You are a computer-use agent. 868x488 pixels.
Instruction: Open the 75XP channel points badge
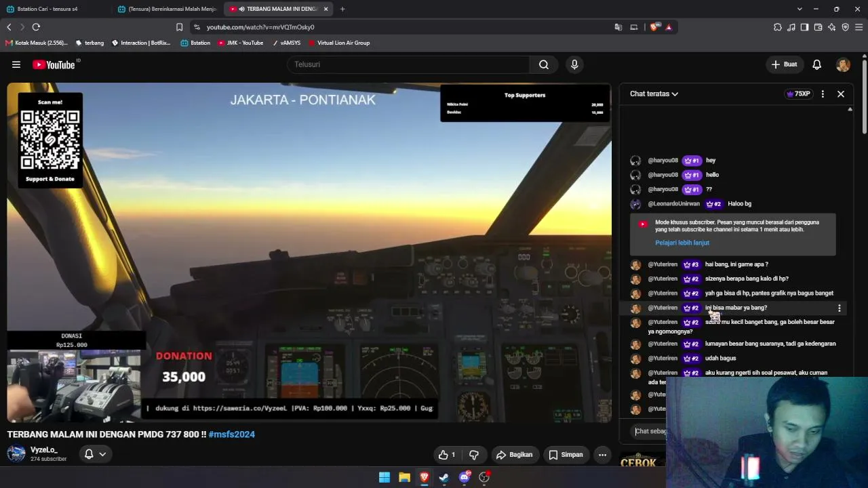798,94
